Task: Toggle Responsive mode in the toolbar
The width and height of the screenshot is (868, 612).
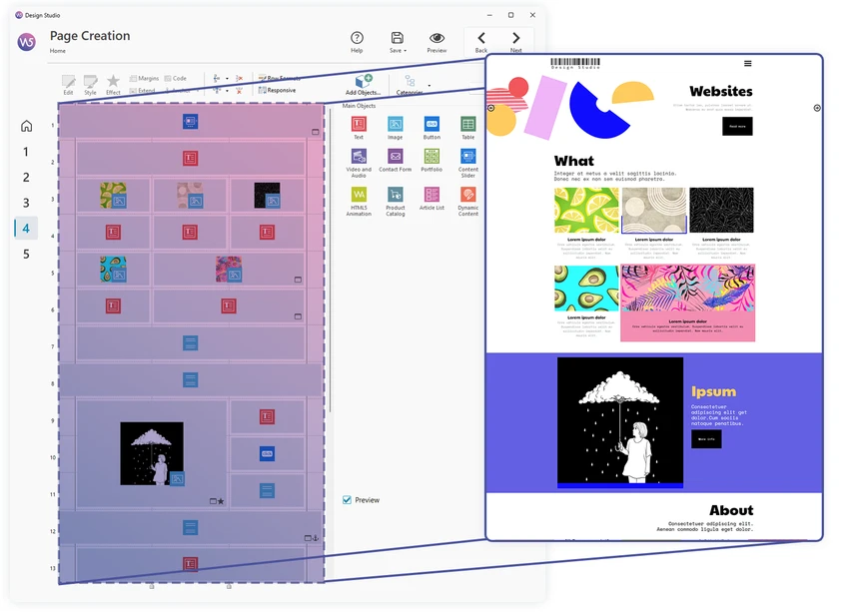Action: coord(278,90)
